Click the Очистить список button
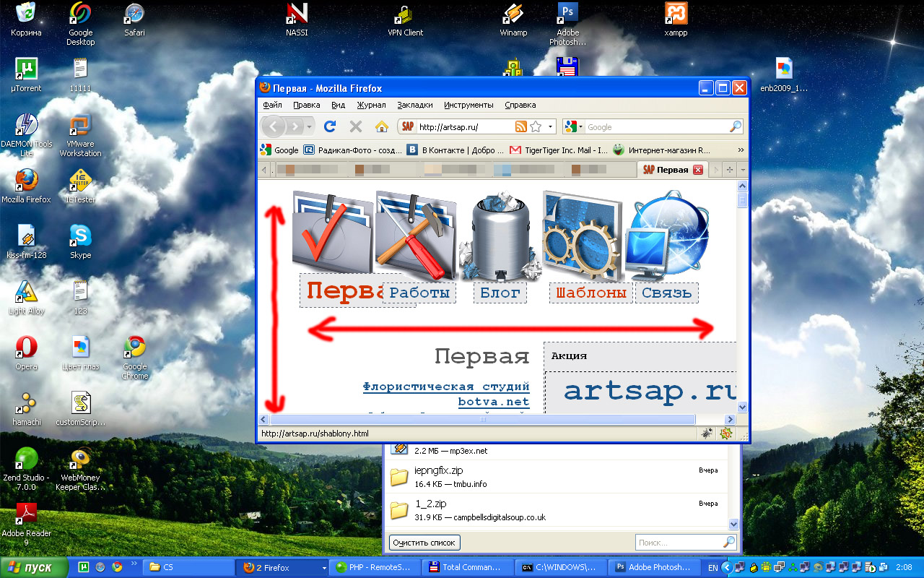 (x=424, y=543)
